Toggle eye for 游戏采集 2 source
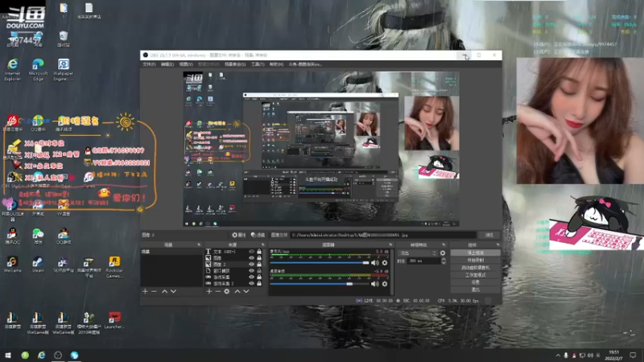This screenshot has height=362, width=644. (251, 284)
